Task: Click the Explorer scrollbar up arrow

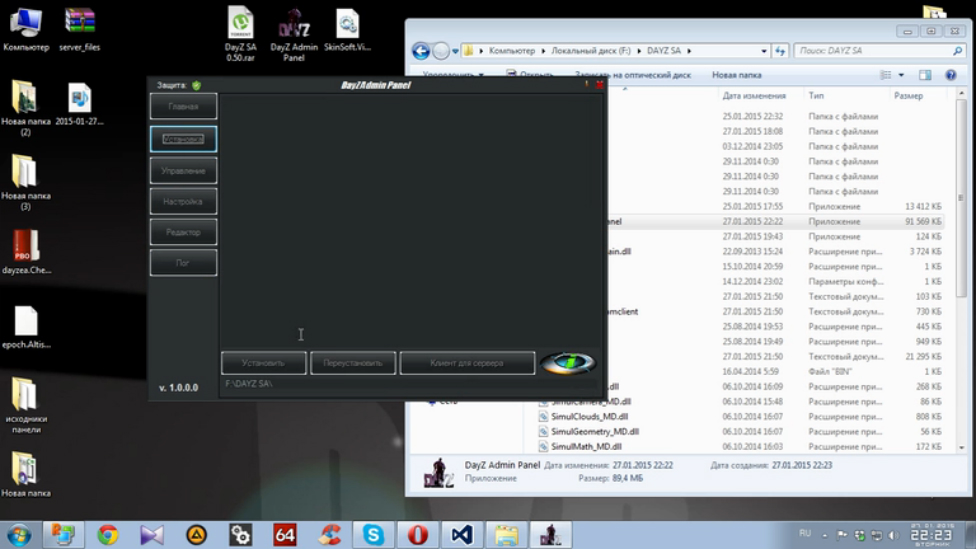Action: click(962, 93)
